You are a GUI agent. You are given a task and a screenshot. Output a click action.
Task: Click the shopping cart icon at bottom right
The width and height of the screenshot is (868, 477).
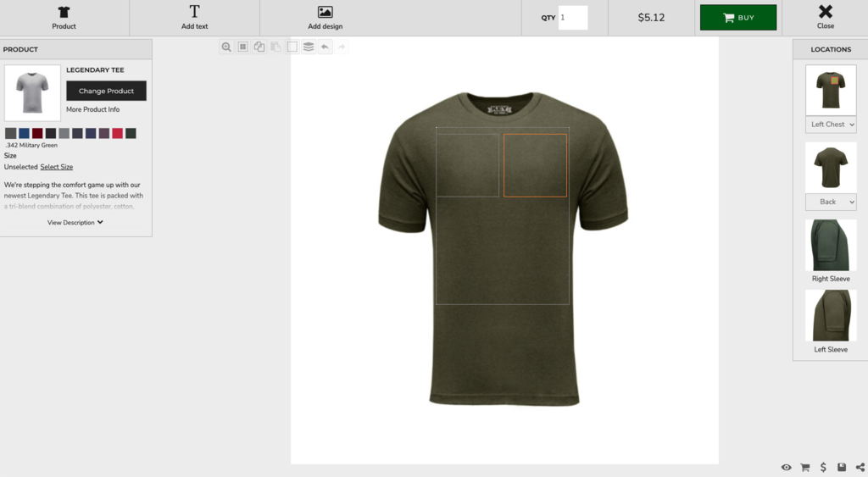[x=804, y=468]
